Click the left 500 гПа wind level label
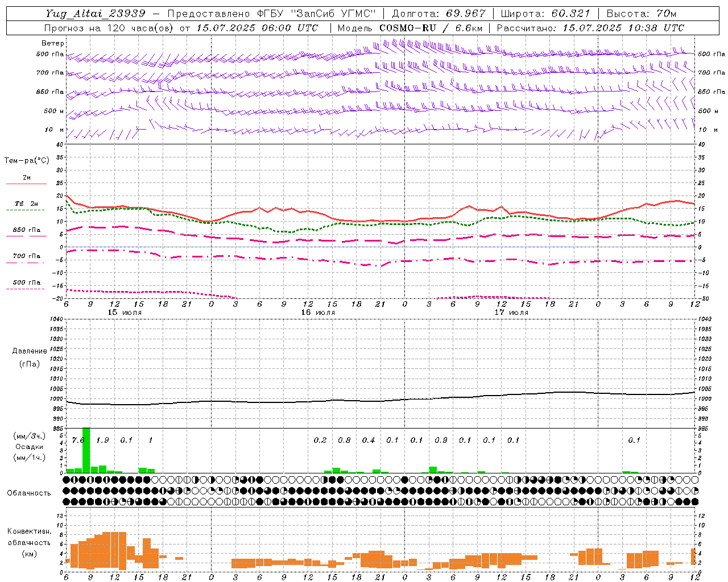Screen dimensions: 728x582 coord(50,55)
